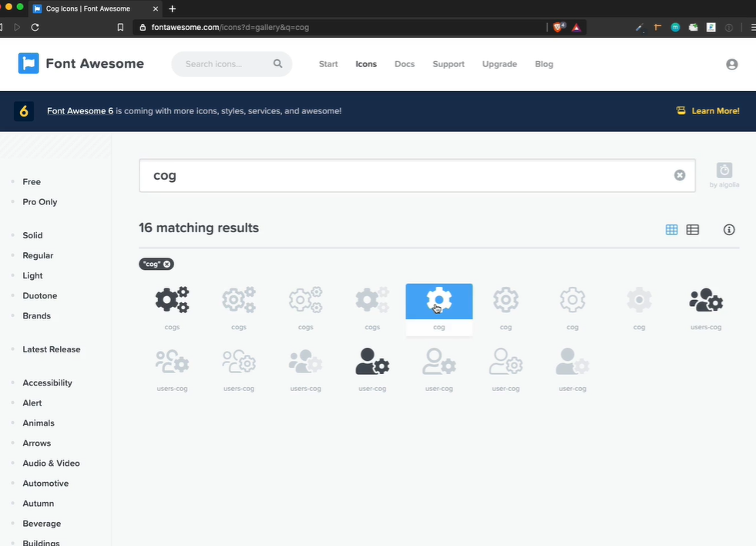This screenshot has height=546, width=756.
Task: Open the Icons navigation item
Action: coord(366,64)
